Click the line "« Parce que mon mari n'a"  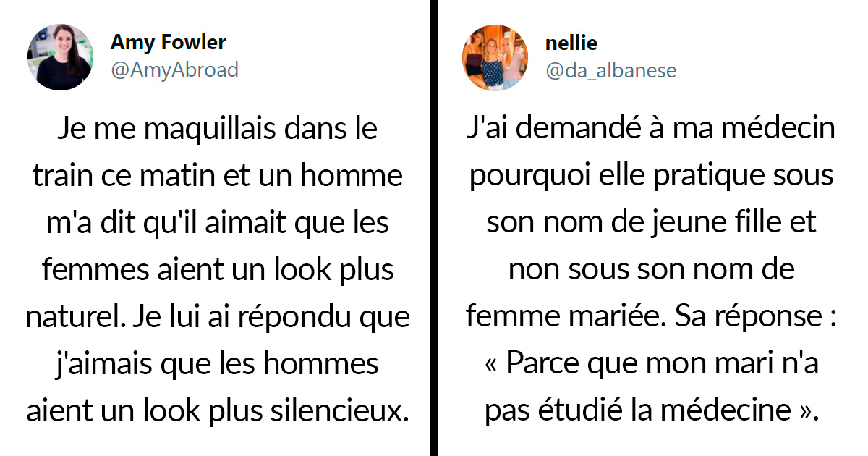tap(651, 364)
